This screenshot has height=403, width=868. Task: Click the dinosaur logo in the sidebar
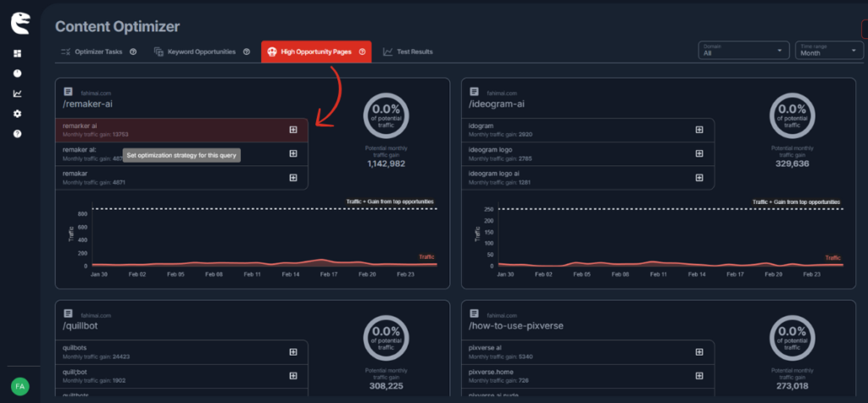click(20, 23)
